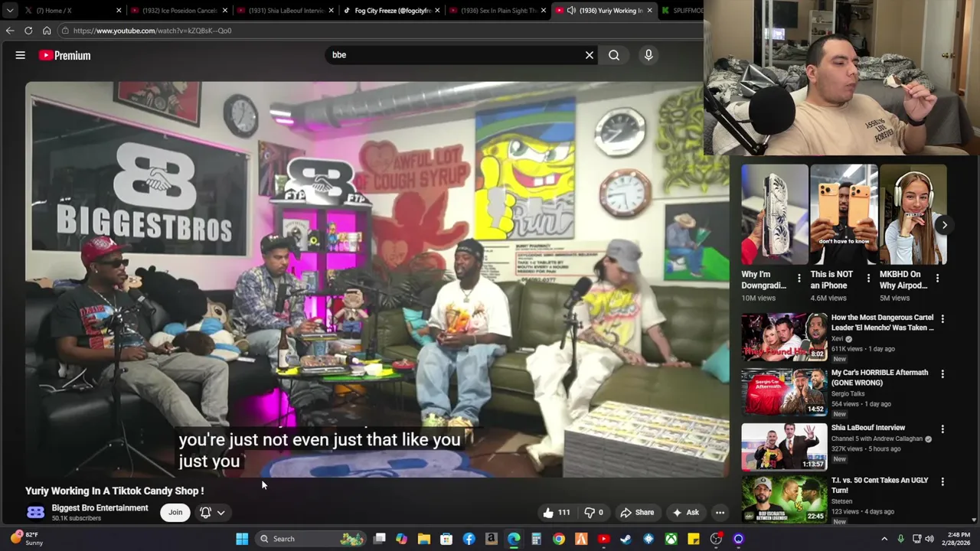Open File Explorer from the taskbar
The image size is (980, 551).
(424, 539)
